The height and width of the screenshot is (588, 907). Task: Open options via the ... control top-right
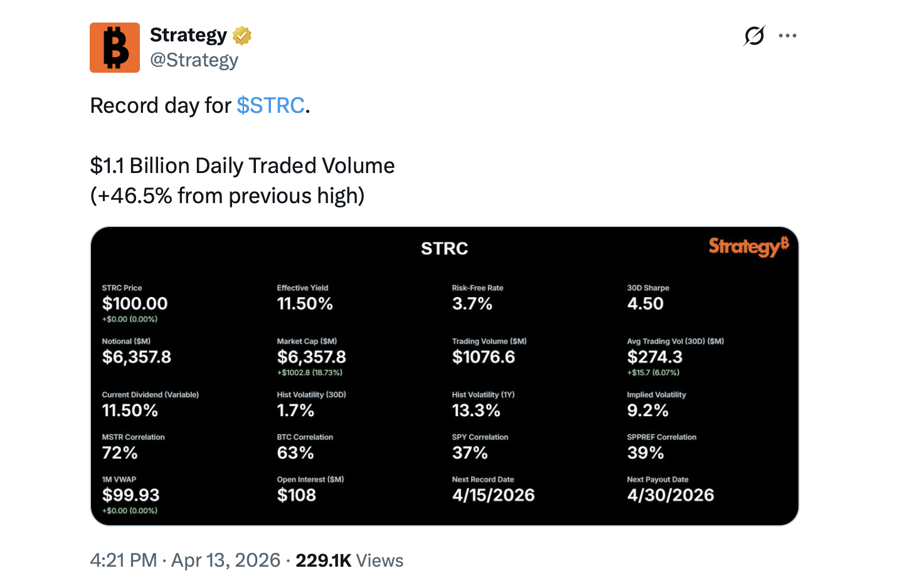[787, 36]
